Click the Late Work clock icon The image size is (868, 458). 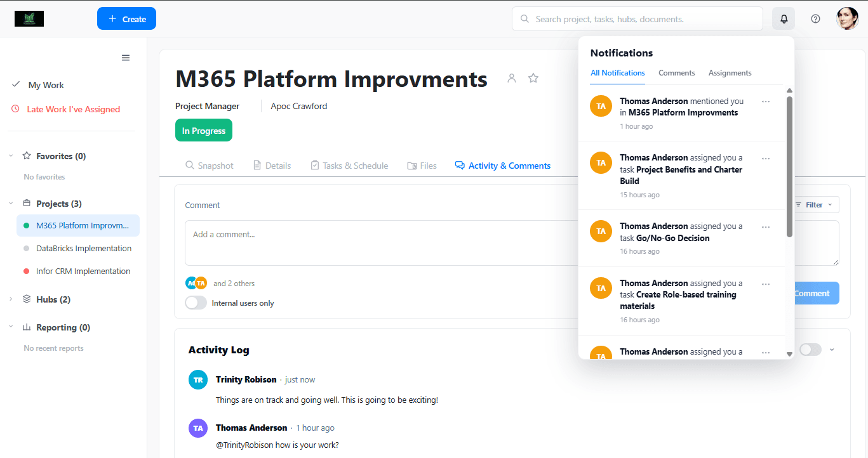16,109
